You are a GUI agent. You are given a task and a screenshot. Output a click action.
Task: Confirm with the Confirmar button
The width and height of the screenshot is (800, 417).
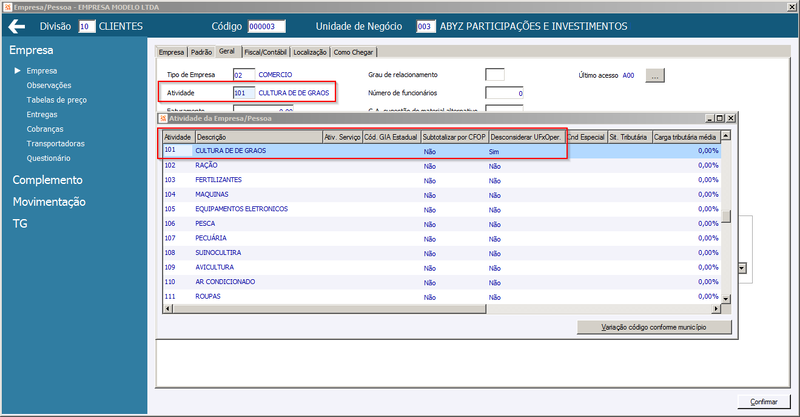(x=763, y=402)
